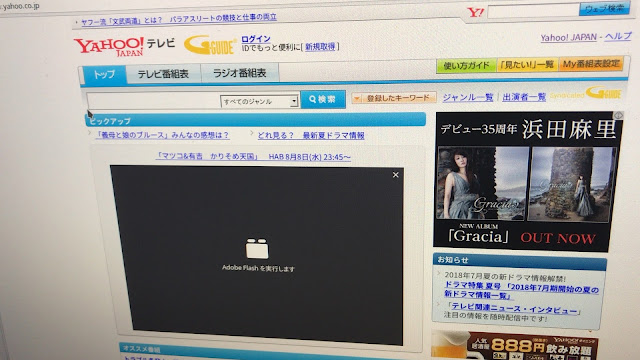Viewport: 640px width, 360px height.
Task: Click the ログイン link
Action: coord(256,39)
